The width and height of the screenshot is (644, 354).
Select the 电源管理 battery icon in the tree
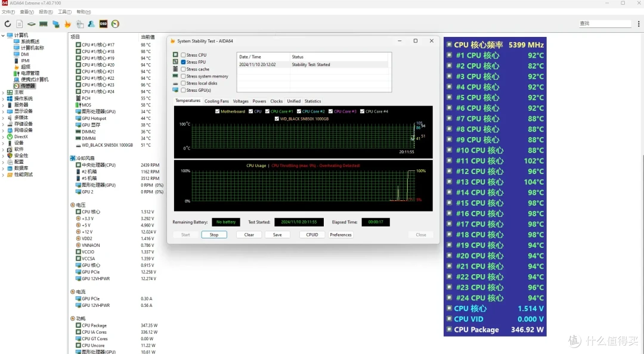17,73
